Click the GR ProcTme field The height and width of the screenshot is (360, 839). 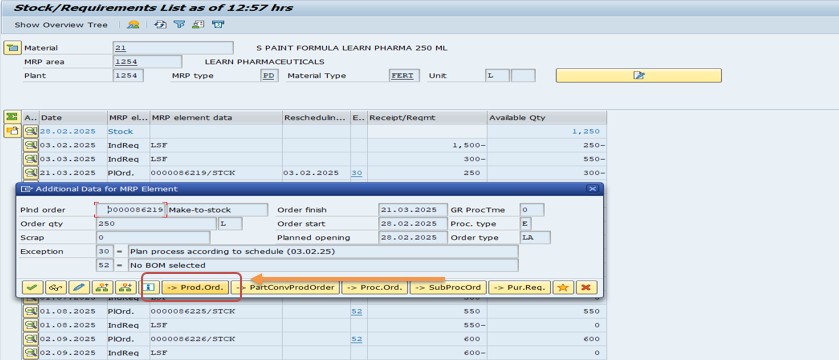tap(532, 210)
